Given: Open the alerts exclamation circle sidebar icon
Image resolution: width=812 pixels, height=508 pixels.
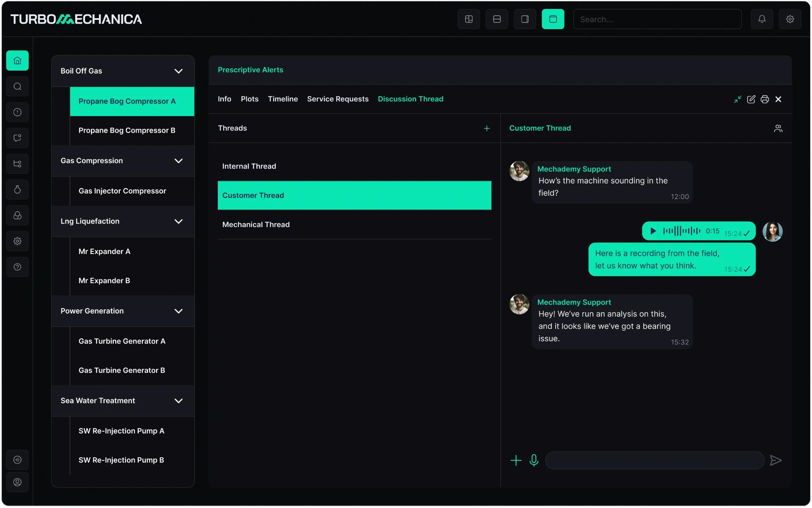Looking at the screenshot, I should click(x=17, y=112).
